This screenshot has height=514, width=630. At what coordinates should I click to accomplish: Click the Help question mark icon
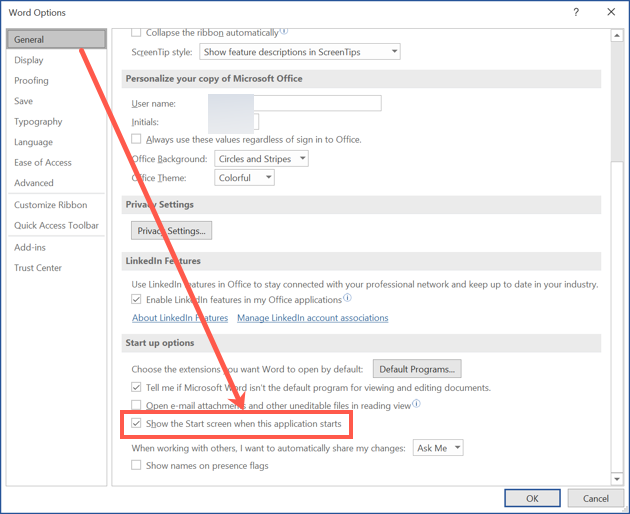coord(576,12)
